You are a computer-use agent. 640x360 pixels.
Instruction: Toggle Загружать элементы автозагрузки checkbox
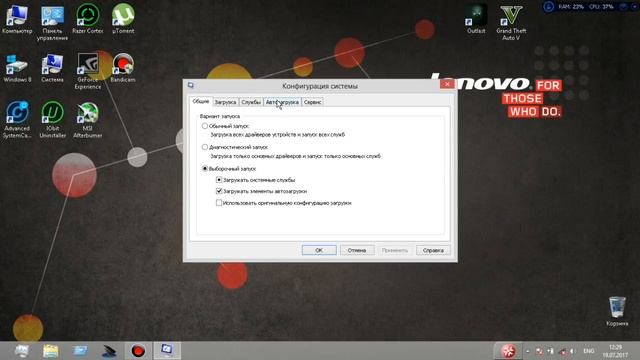click(x=219, y=191)
